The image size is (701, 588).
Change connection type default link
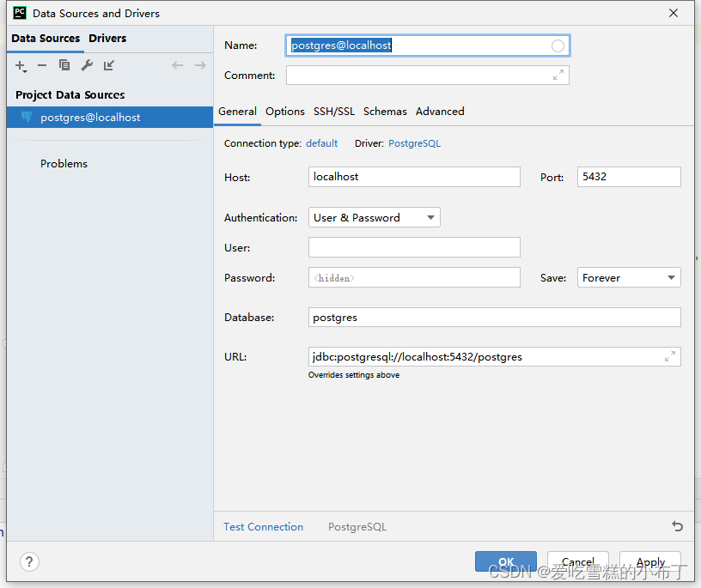point(322,143)
